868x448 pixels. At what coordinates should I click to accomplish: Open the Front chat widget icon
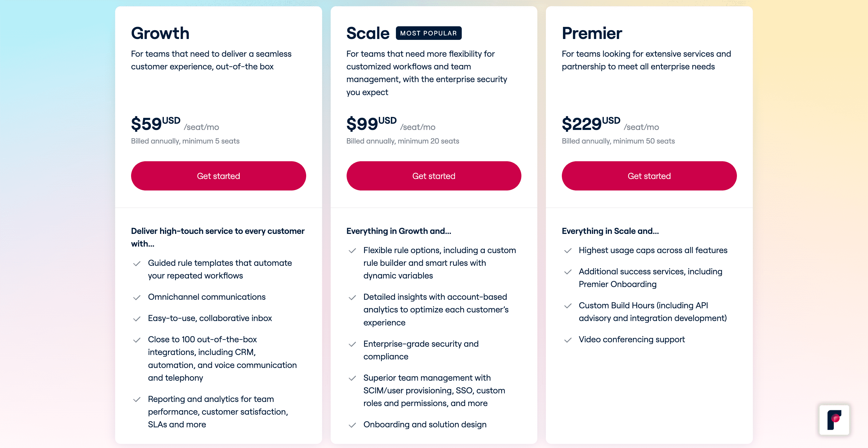pos(834,420)
